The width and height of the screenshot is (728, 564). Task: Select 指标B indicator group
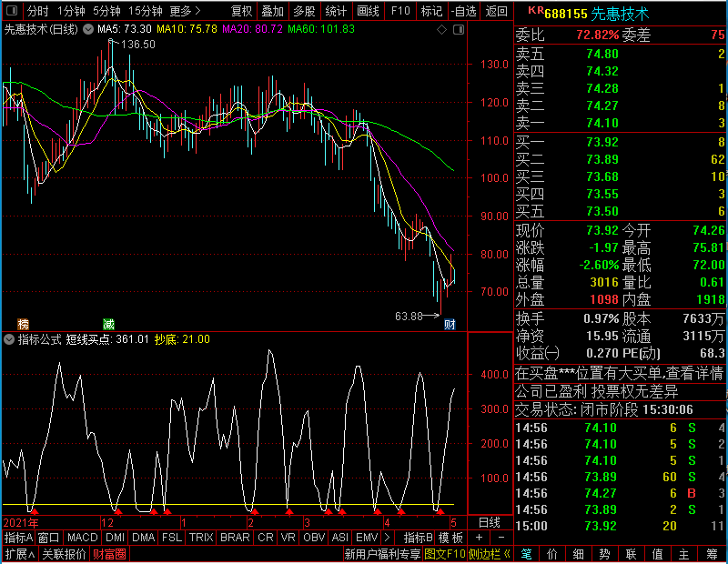[x=419, y=538]
